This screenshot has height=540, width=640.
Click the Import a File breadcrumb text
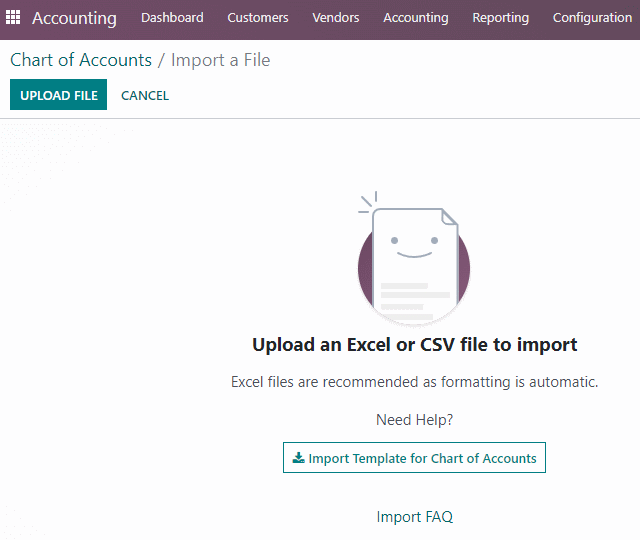[220, 60]
